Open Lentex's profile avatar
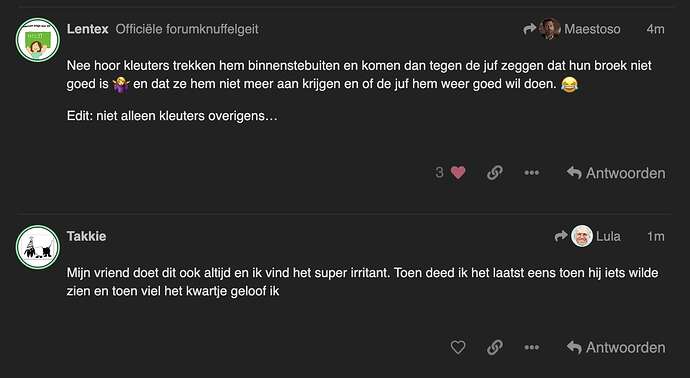Screen dimensions: 690x378 coord(38,40)
